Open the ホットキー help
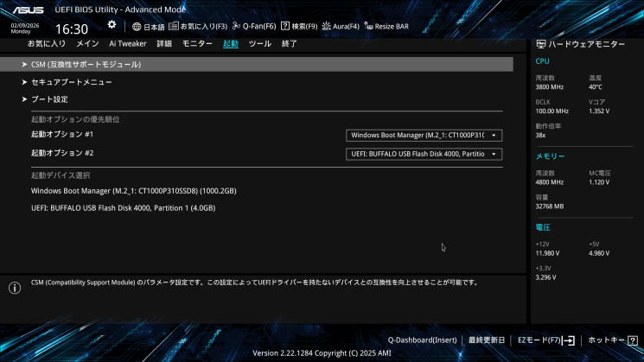This screenshot has width=644, height=362. 611,340
